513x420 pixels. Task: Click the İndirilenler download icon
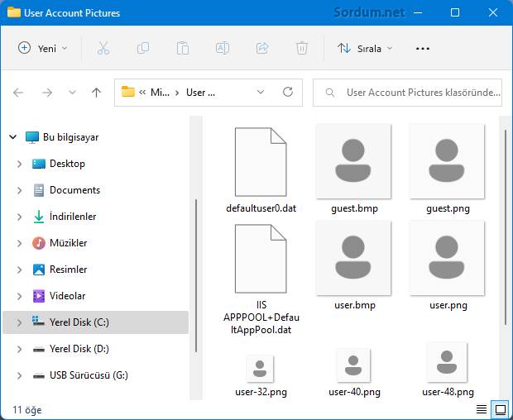click(39, 217)
